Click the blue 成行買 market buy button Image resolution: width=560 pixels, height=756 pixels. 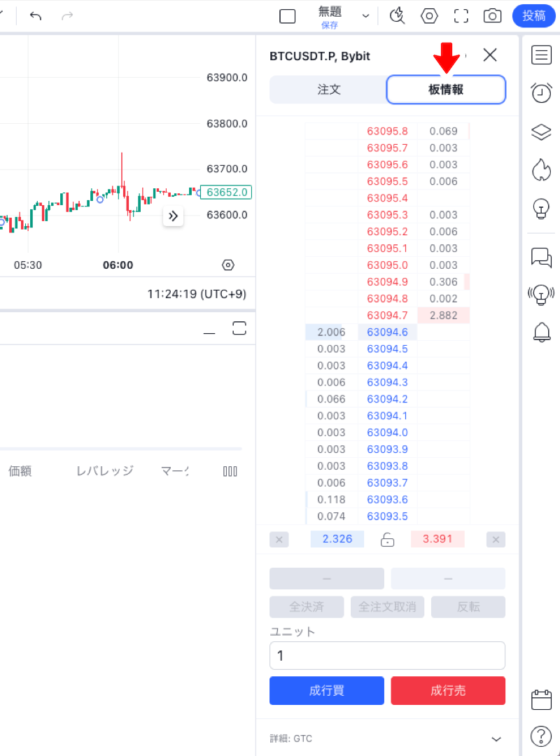click(326, 690)
